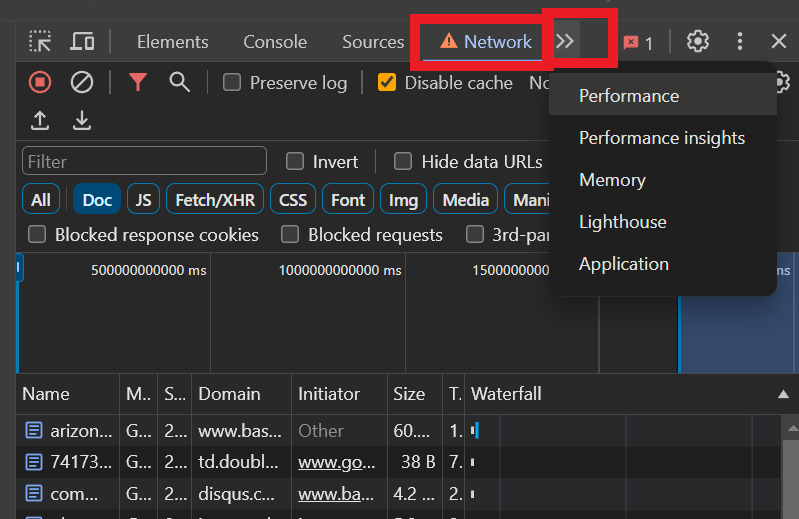The width and height of the screenshot is (799, 519).
Task: Open DevTools settings gear
Action: (698, 41)
